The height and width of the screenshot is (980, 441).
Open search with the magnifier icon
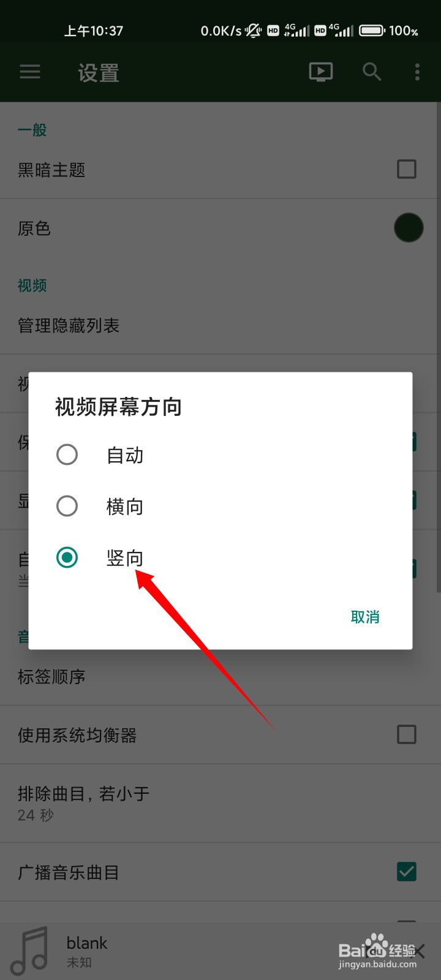(372, 72)
